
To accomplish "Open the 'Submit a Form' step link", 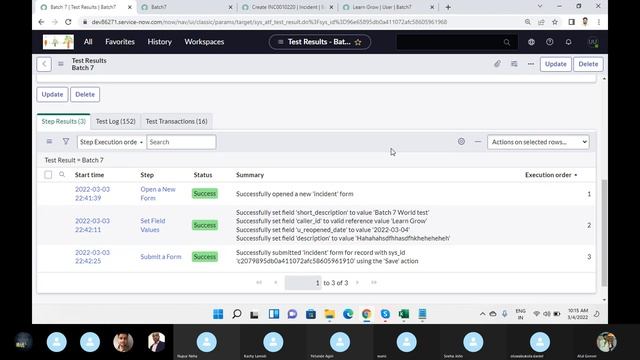I will coord(161,257).
